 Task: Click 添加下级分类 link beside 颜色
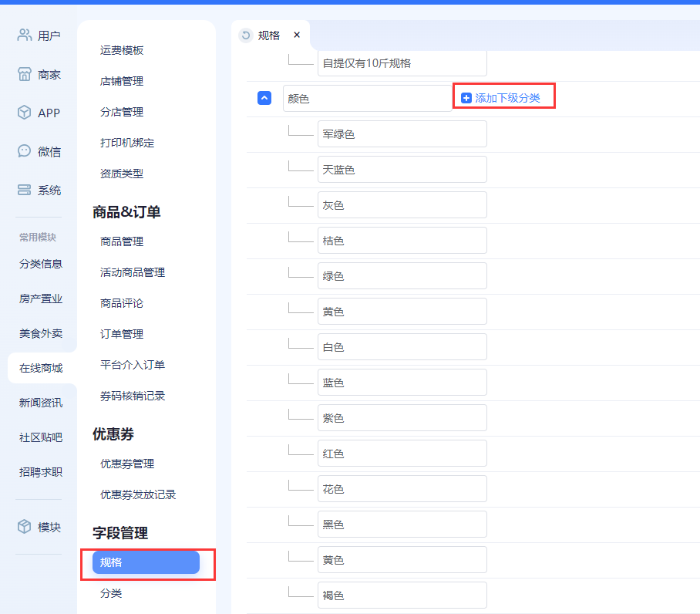501,98
